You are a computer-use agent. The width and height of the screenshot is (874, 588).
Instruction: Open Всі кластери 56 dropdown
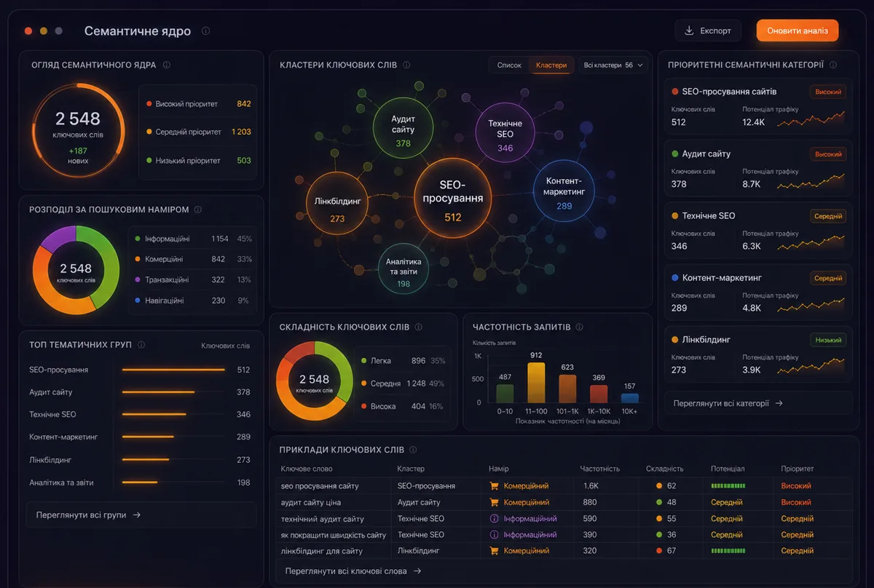(x=614, y=65)
